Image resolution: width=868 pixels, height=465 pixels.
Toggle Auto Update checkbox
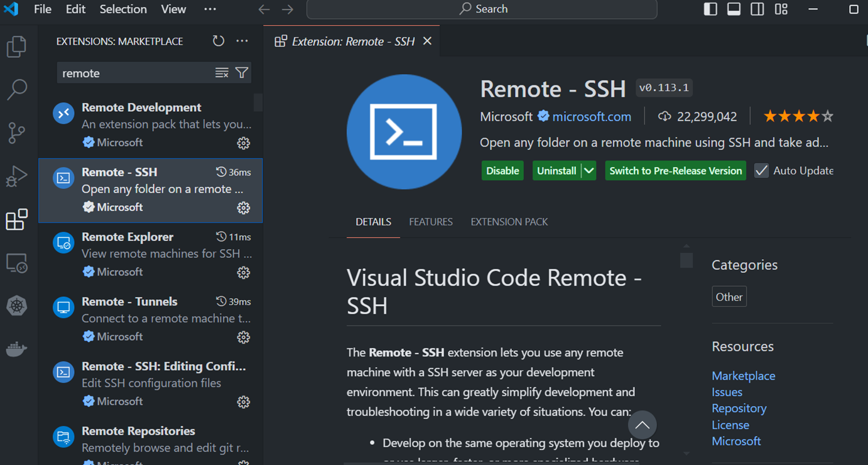(761, 171)
